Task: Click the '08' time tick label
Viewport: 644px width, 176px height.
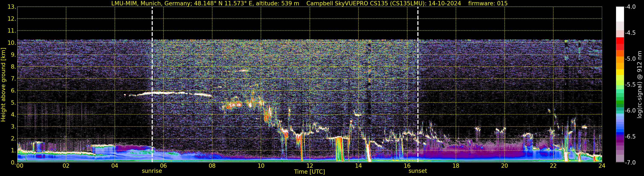Action: [x=212, y=166]
